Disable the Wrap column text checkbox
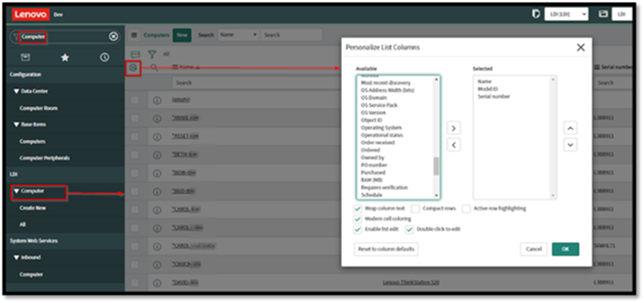Viewport: 644px width, 303px height. (x=358, y=208)
